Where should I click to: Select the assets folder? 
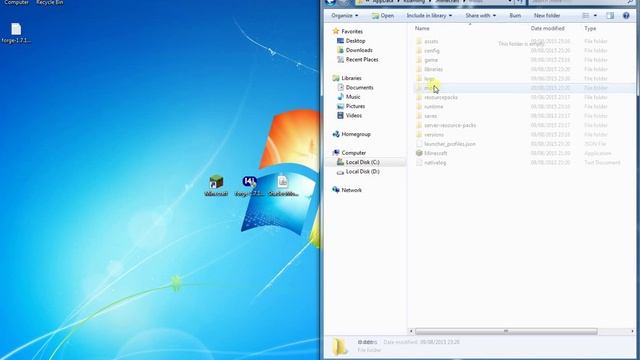(431, 41)
